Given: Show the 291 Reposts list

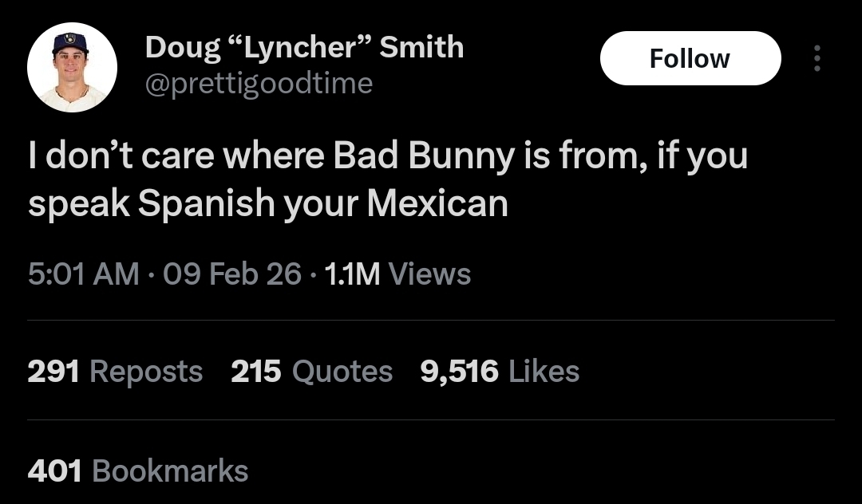Looking at the screenshot, I should pos(115,371).
